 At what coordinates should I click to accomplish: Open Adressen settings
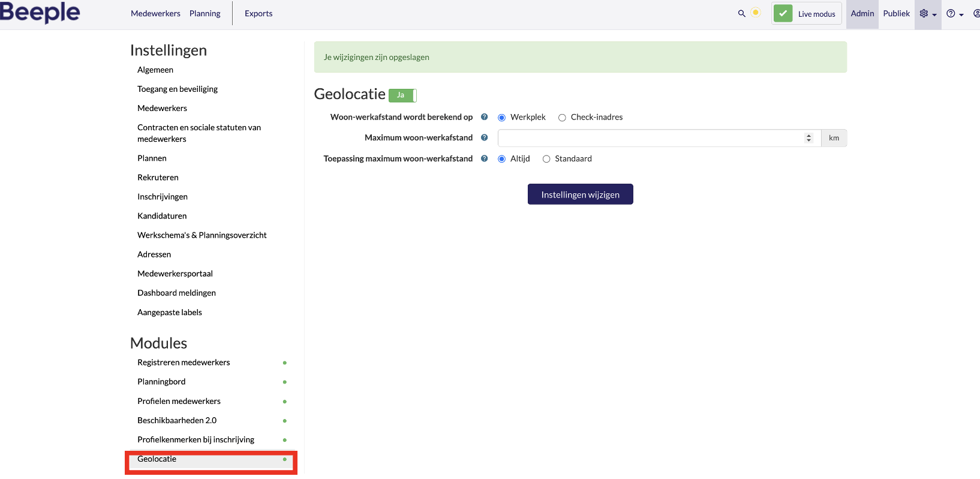[154, 254]
